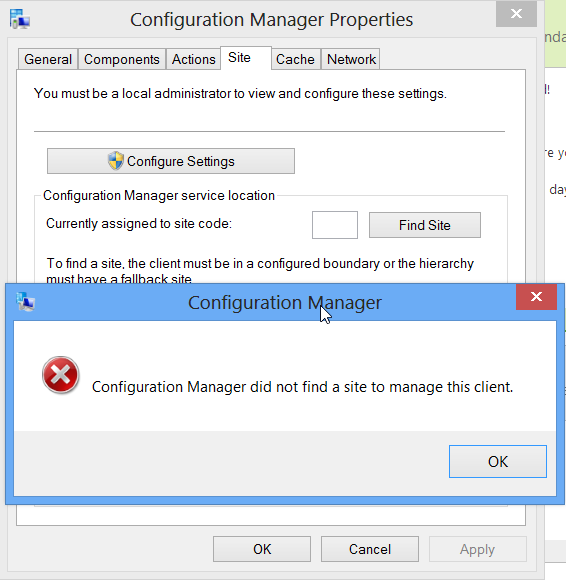
Task: Confirm properties with the bottom OK button
Action: coord(262,549)
